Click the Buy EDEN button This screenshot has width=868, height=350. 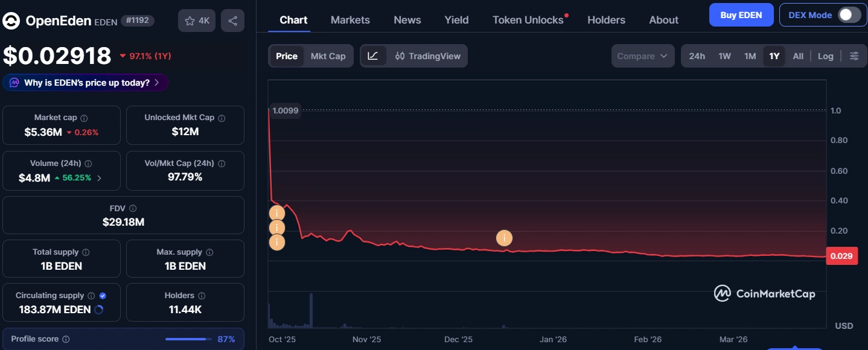tap(741, 14)
